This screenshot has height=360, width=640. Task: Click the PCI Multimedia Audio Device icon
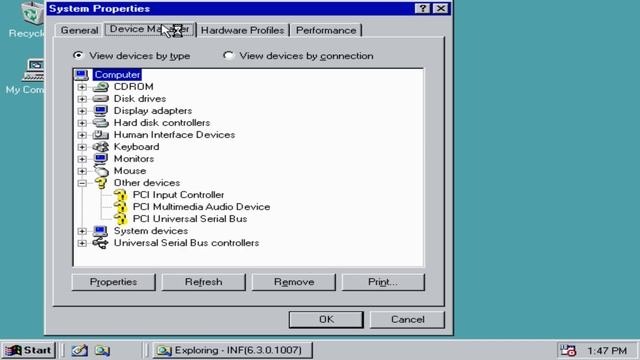click(x=120, y=207)
